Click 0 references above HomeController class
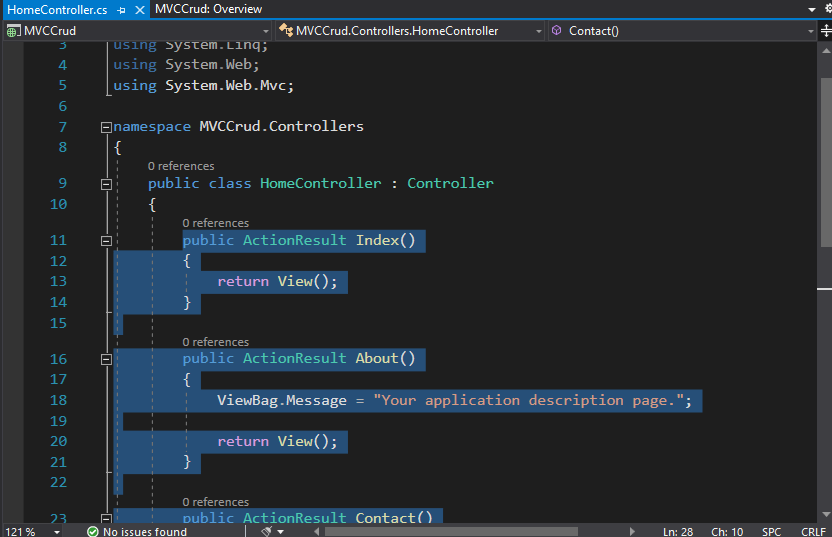Image resolution: width=832 pixels, height=537 pixels. point(181,166)
